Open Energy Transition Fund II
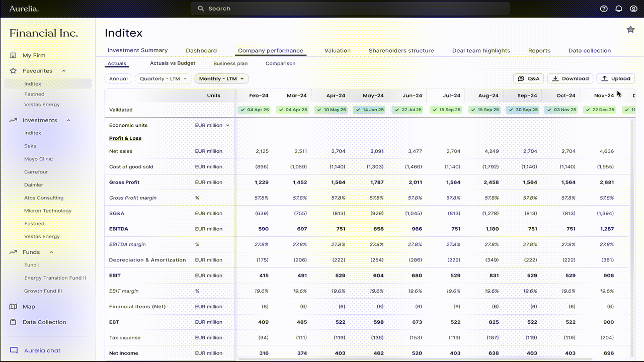644x362 pixels. tap(55, 278)
